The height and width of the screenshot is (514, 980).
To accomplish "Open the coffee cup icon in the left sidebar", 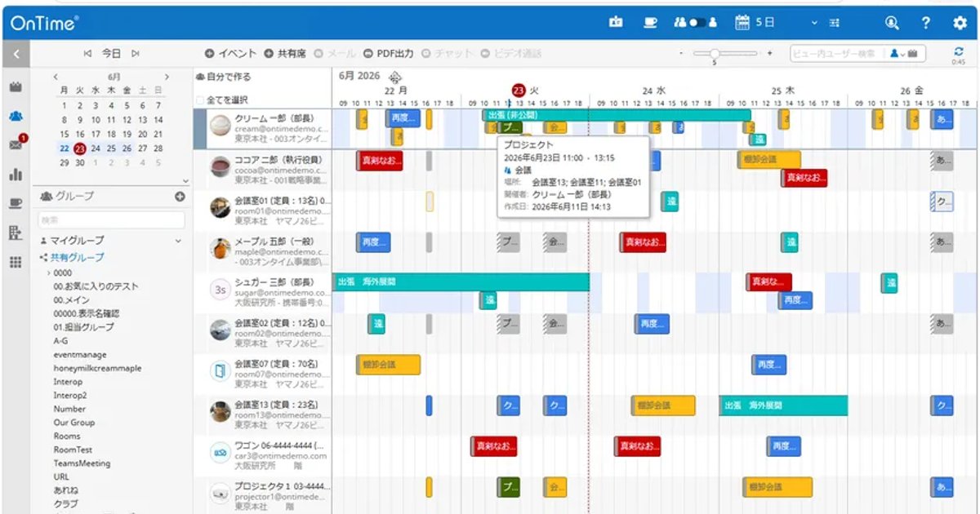I will click(16, 203).
